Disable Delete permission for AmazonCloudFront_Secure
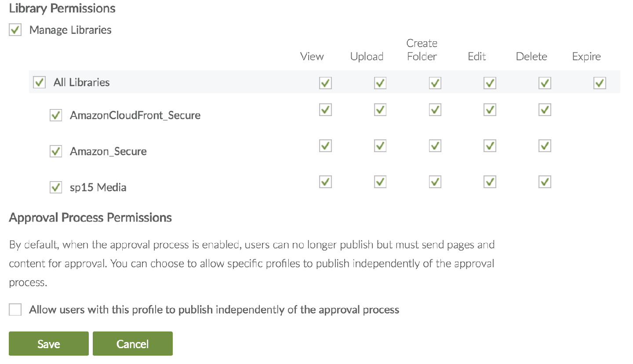This screenshot has height=364, width=633. coord(545,110)
